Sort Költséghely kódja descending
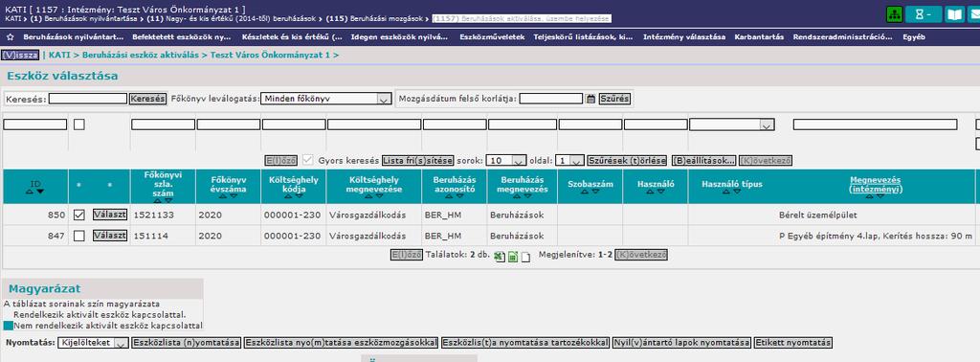980x362 pixels. point(299,195)
